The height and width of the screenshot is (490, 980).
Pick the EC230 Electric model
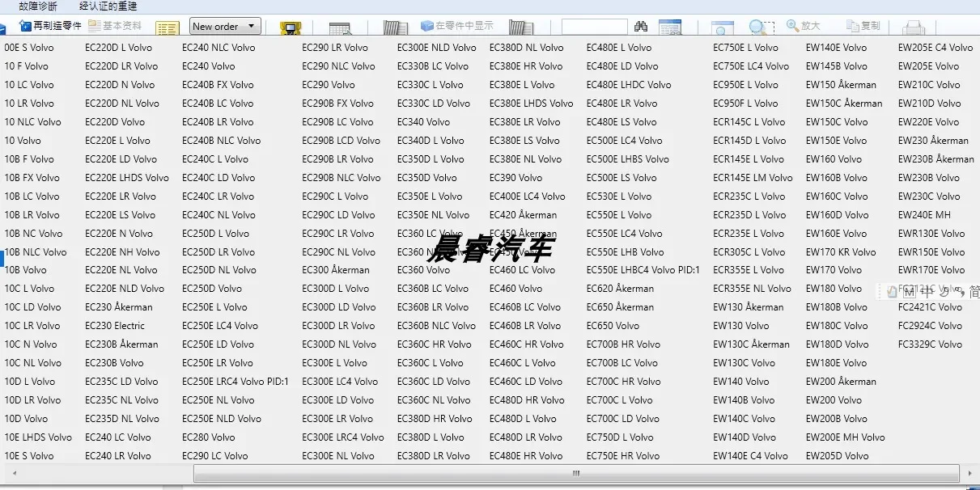(x=115, y=326)
